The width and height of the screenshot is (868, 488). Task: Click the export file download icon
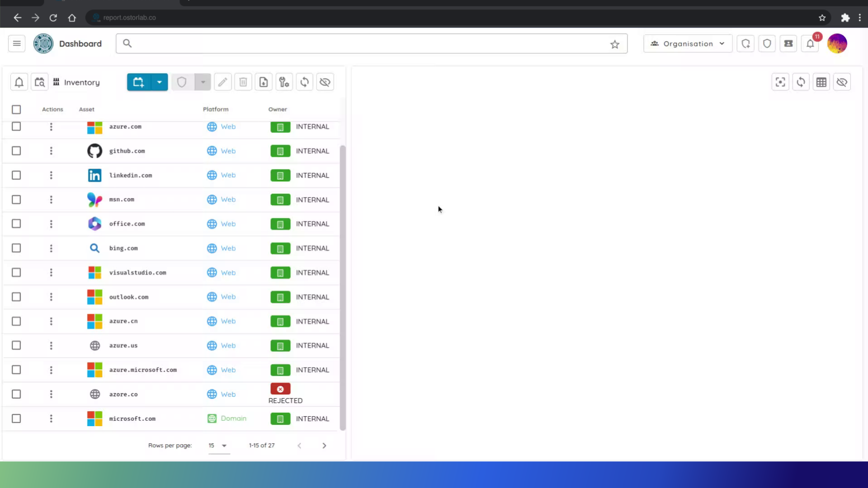(264, 82)
